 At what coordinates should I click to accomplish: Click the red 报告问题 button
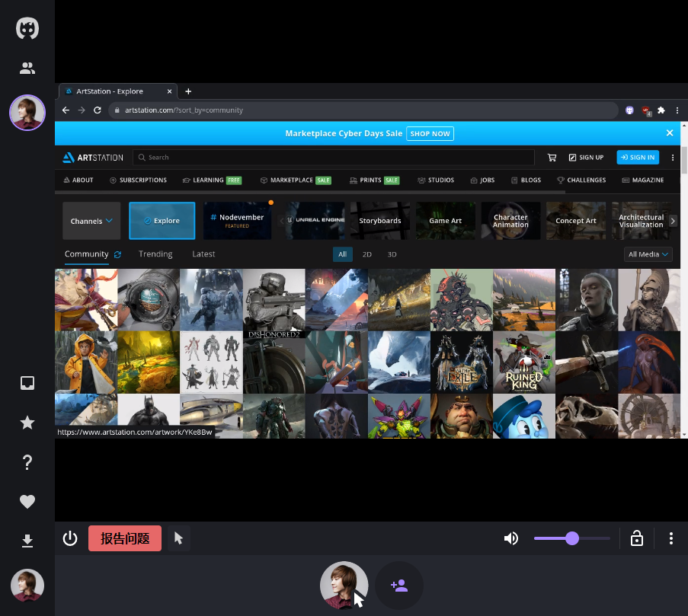pos(125,538)
